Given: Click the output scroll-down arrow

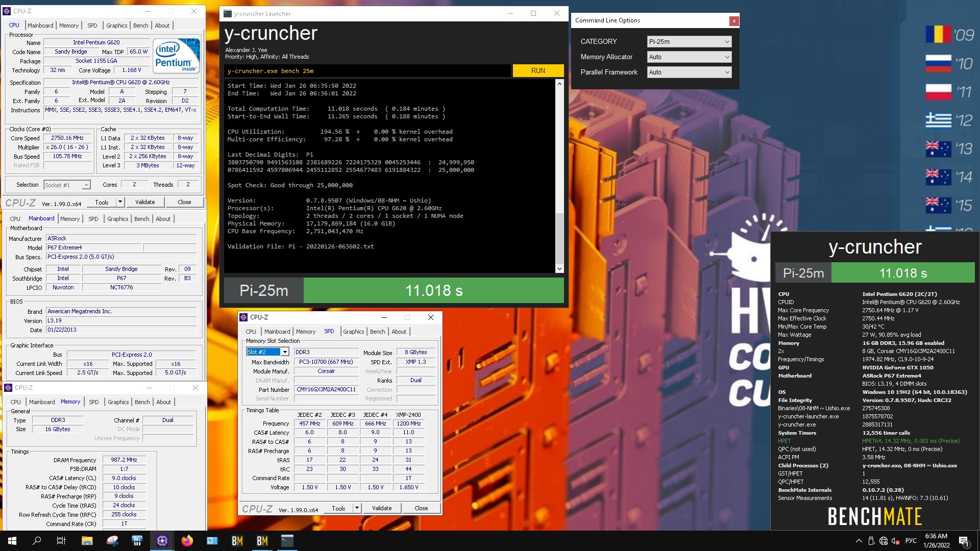Looking at the screenshot, I should coord(559,268).
